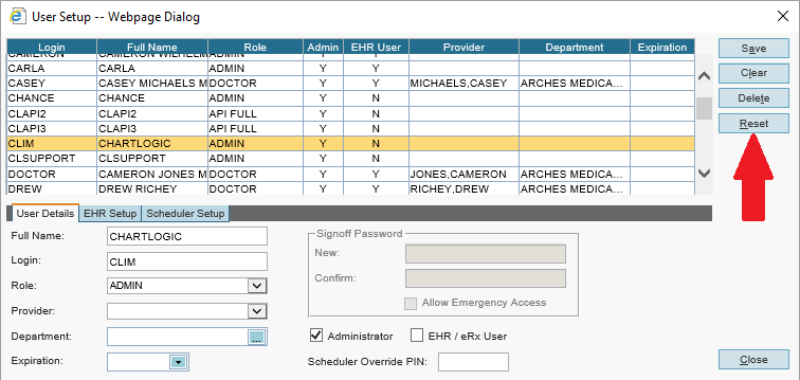Image resolution: width=800 pixels, height=380 pixels.
Task: Click the Reset button
Action: [754, 123]
